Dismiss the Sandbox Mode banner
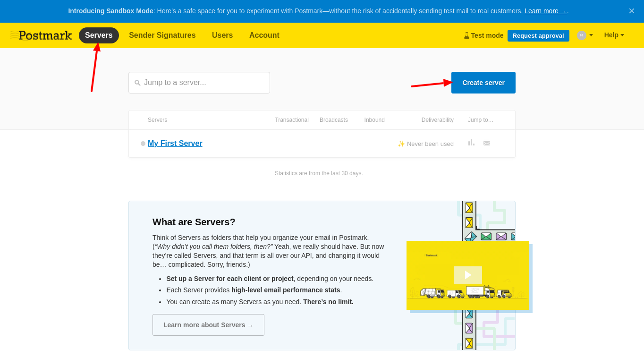This screenshot has width=644, height=357. pyautogui.click(x=631, y=11)
